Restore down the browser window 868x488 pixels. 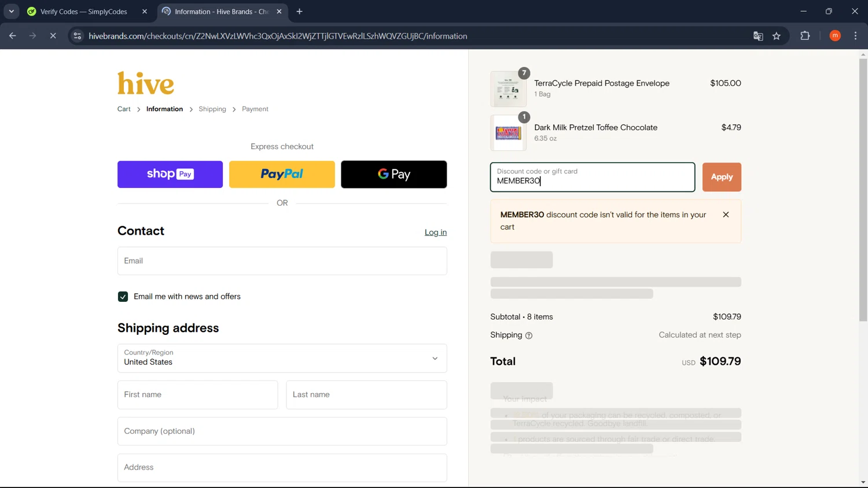pos(829,11)
